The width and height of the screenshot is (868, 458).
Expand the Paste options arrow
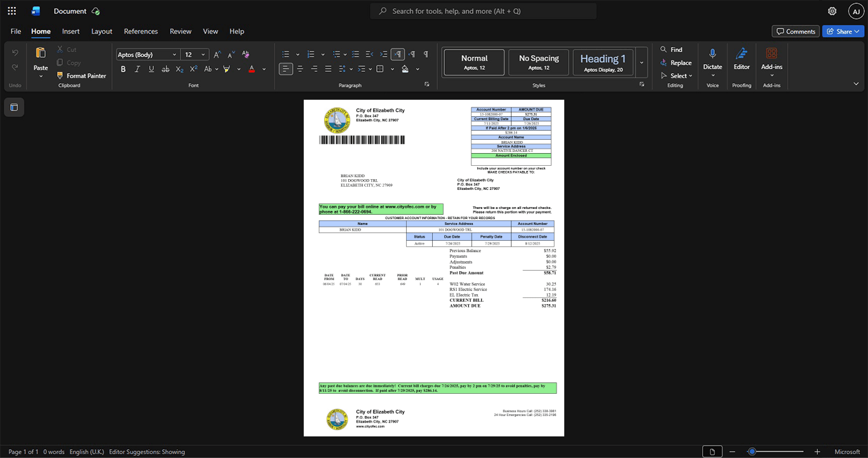click(41, 76)
